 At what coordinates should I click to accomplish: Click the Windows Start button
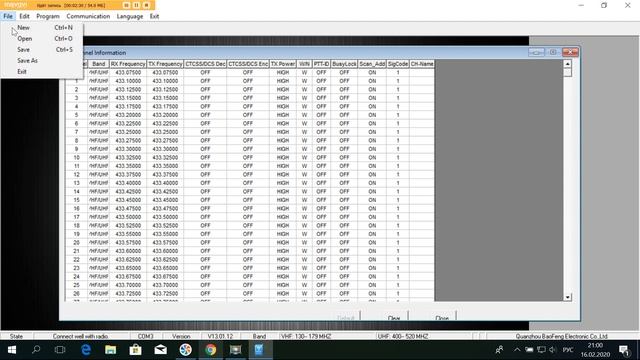pos(11,350)
